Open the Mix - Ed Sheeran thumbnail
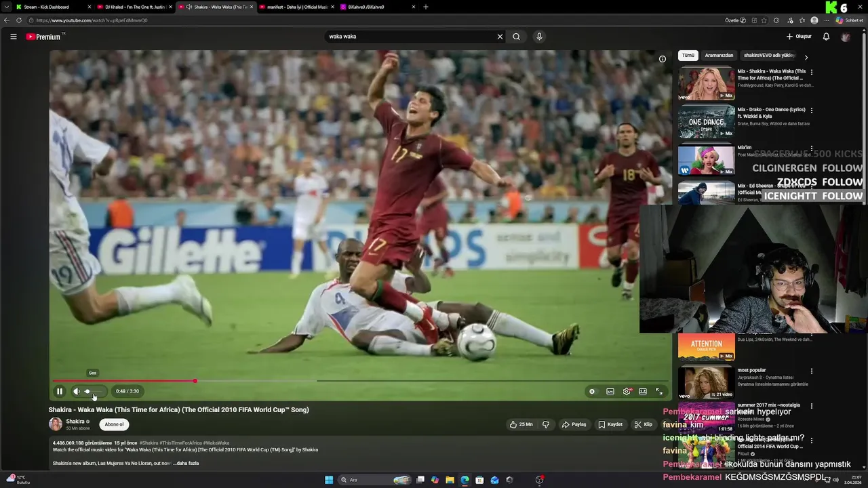The image size is (868, 488). click(x=707, y=192)
